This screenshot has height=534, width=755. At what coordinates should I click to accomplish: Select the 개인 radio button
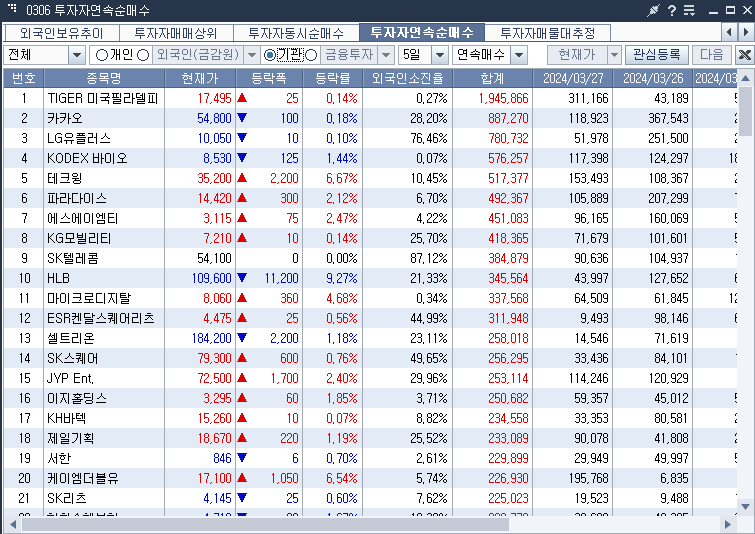(x=102, y=55)
